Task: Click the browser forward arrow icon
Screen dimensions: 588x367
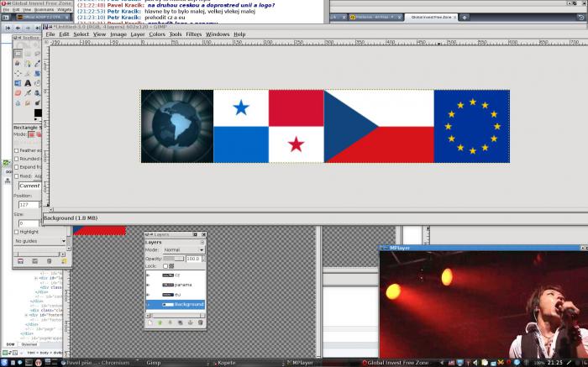Action: (x=28, y=28)
